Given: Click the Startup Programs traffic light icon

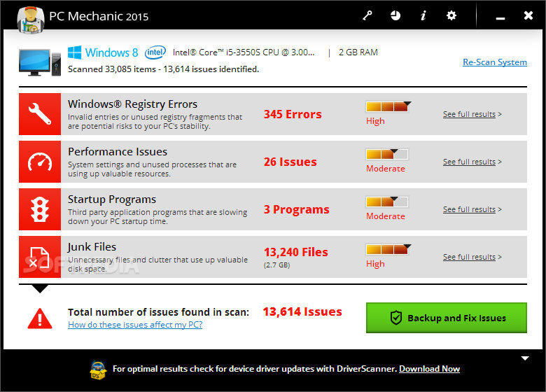Looking at the screenshot, I should point(40,209).
